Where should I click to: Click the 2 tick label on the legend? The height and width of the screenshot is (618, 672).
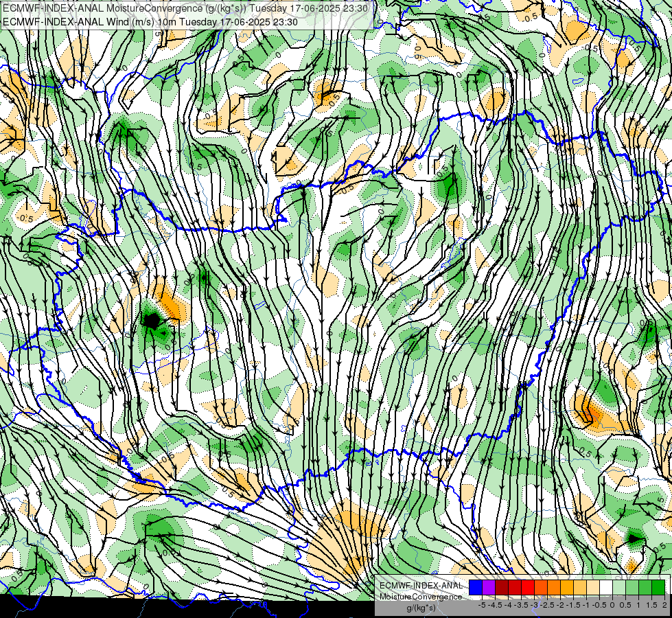(x=664, y=605)
